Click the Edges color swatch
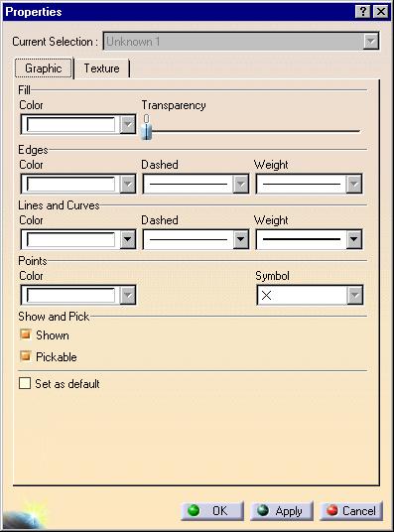Screen dimensions: 394x532 click(70, 185)
